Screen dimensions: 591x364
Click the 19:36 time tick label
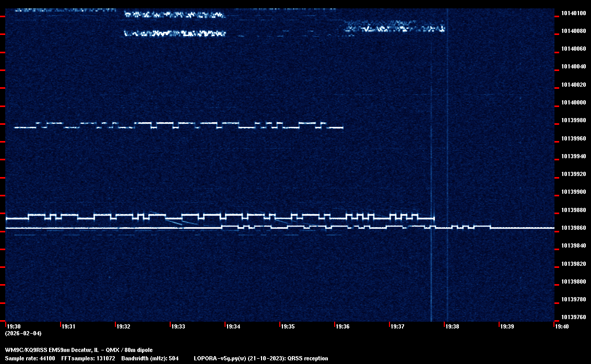(x=342, y=326)
